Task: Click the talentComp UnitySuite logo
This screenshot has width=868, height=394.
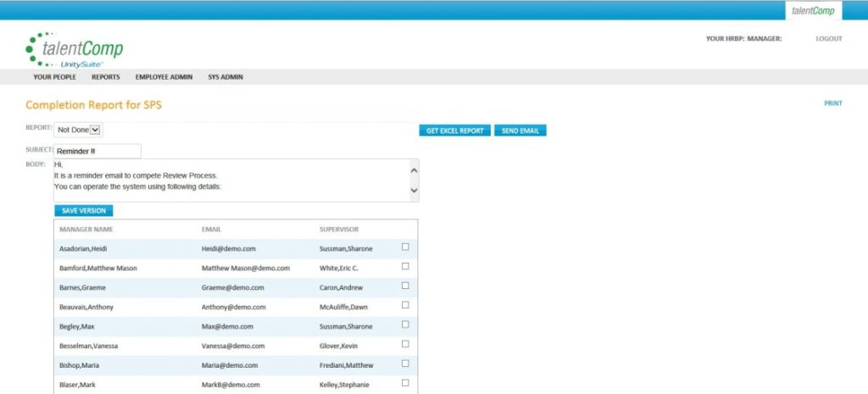Action: click(x=75, y=48)
